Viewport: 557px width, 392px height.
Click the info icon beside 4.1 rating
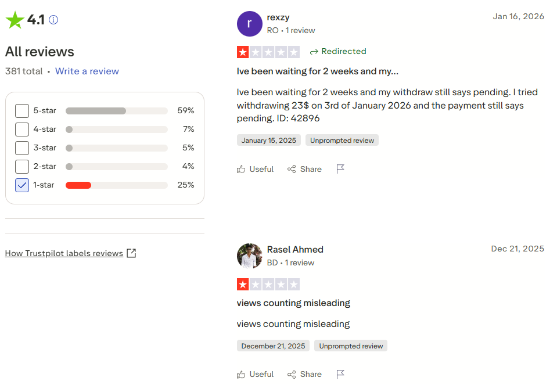(53, 20)
